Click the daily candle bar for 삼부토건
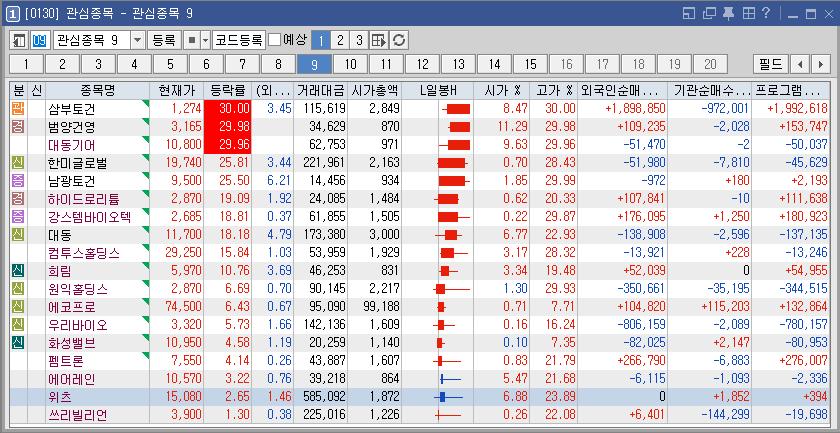840x433 pixels. point(456,109)
